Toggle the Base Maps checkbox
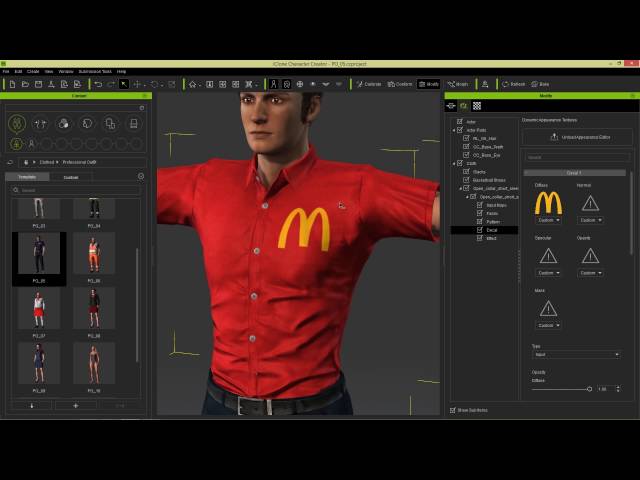Image resolution: width=640 pixels, height=480 pixels. click(480, 205)
